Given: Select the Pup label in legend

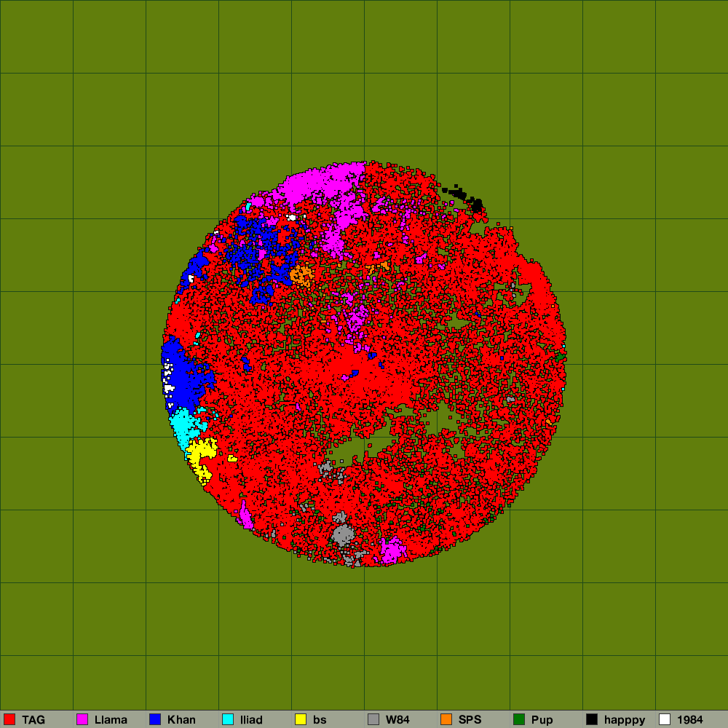Looking at the screenshot, I should pyautogui.click(x=542, y=720).
